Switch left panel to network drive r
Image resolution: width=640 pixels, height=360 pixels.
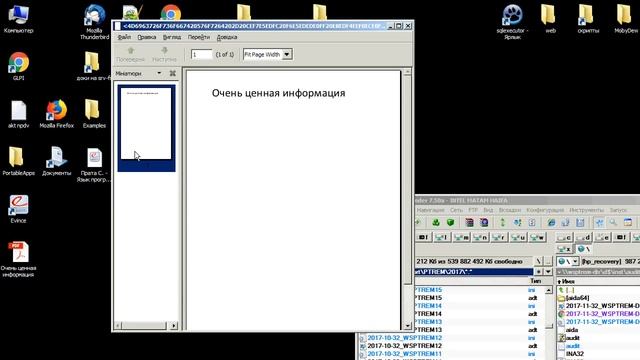coord(499,237)
